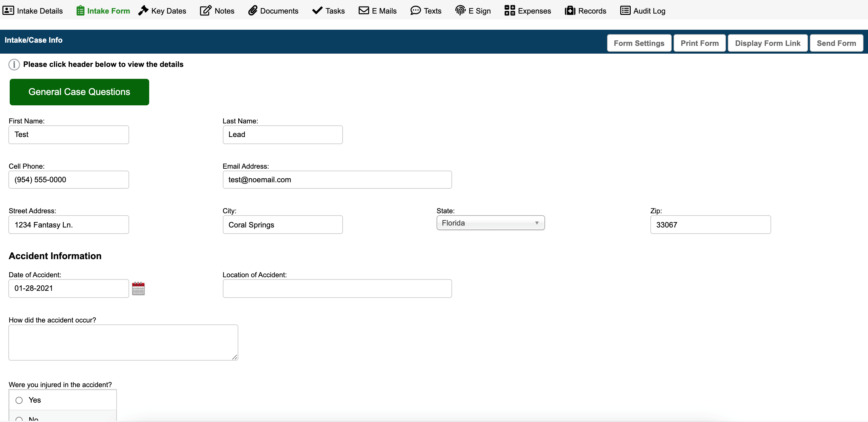Viewport: 868px width, 422px height.
Task: Open the calendar picker for Date of Accident
Action: pos(138,289)
